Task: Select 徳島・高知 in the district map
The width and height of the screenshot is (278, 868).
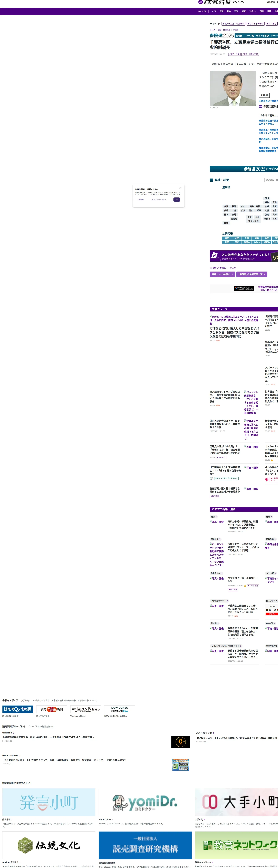Action: pos(253,221)
